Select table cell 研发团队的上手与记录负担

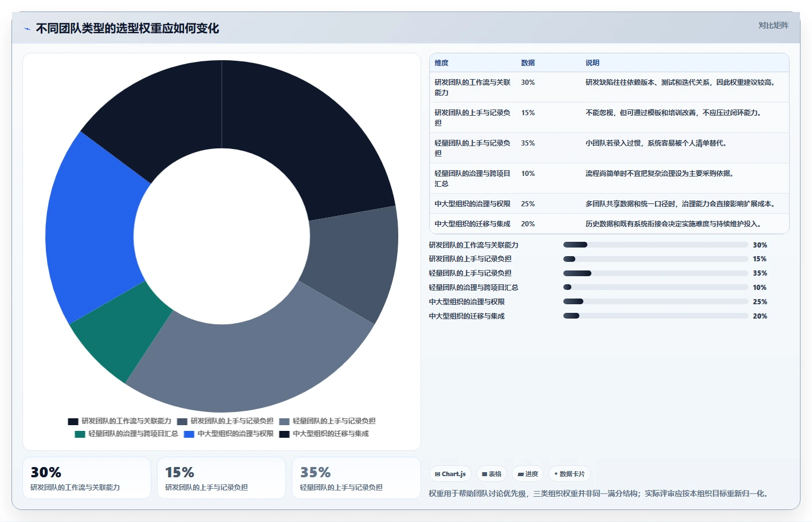point(473,117)
